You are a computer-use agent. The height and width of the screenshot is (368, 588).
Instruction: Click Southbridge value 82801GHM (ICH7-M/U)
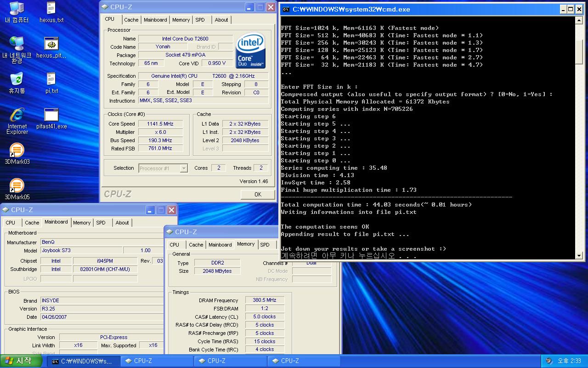tap(105, 269)
